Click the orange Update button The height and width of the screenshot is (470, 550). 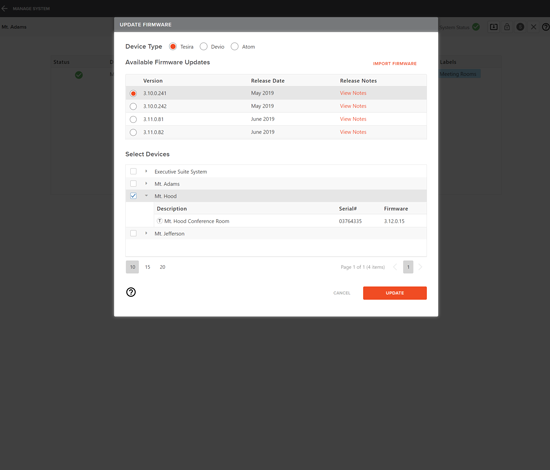395,293
